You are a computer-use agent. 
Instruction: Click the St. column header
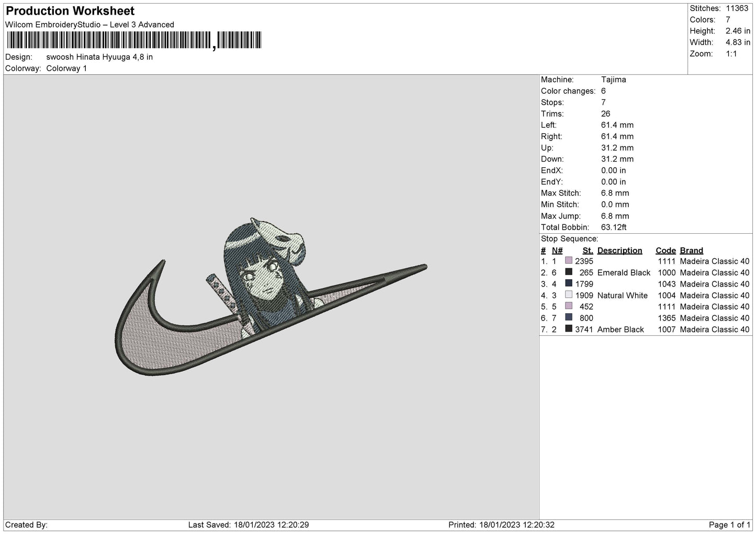[x=588, y=251]
